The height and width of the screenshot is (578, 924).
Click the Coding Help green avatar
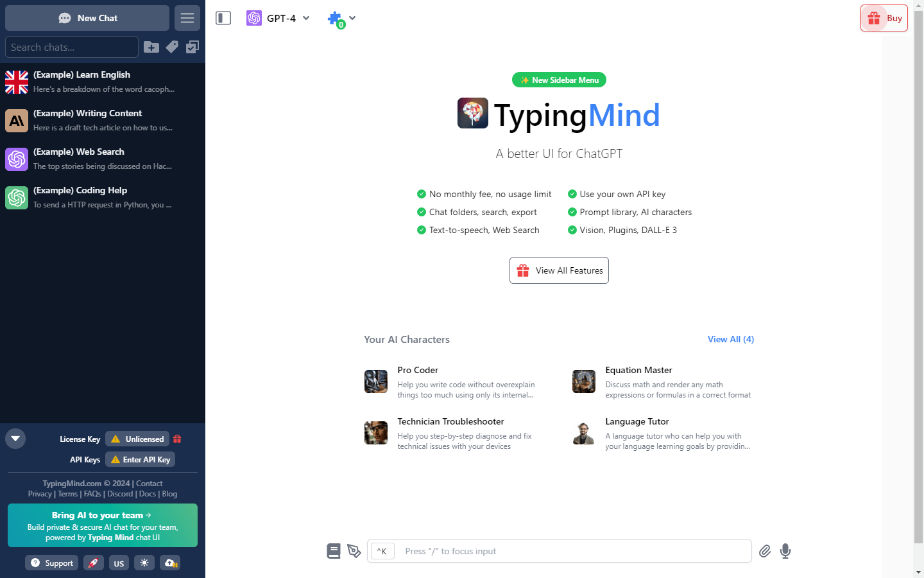coord(17,198)
